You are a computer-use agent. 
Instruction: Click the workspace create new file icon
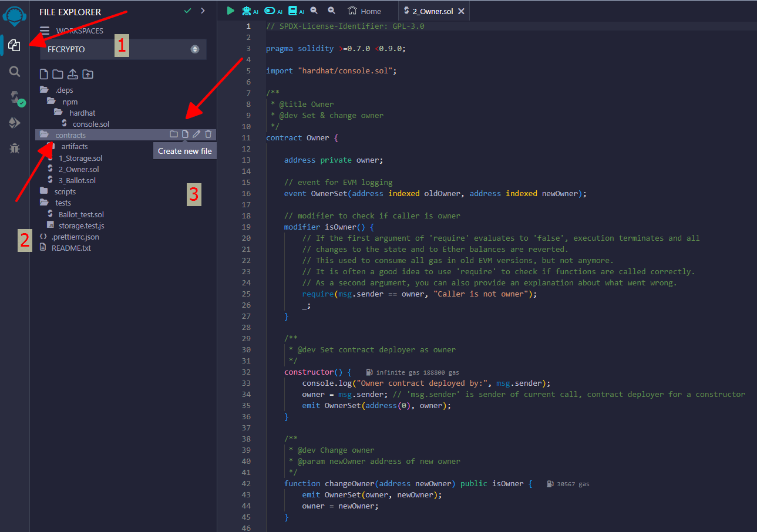coord(43,75)
